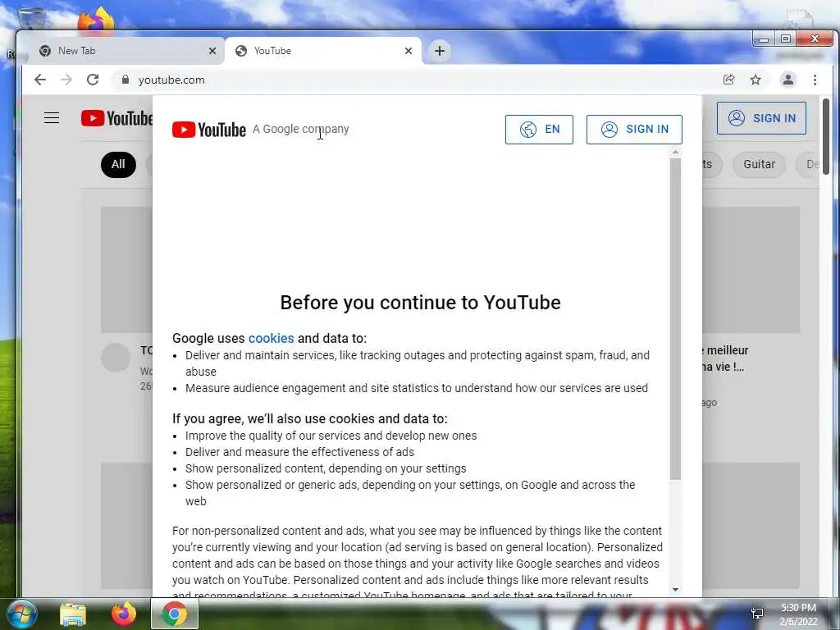Click SIGN IN in consent dialog
Image resolution: width=840 pixels, height=630 pixels.
[634, 129]
